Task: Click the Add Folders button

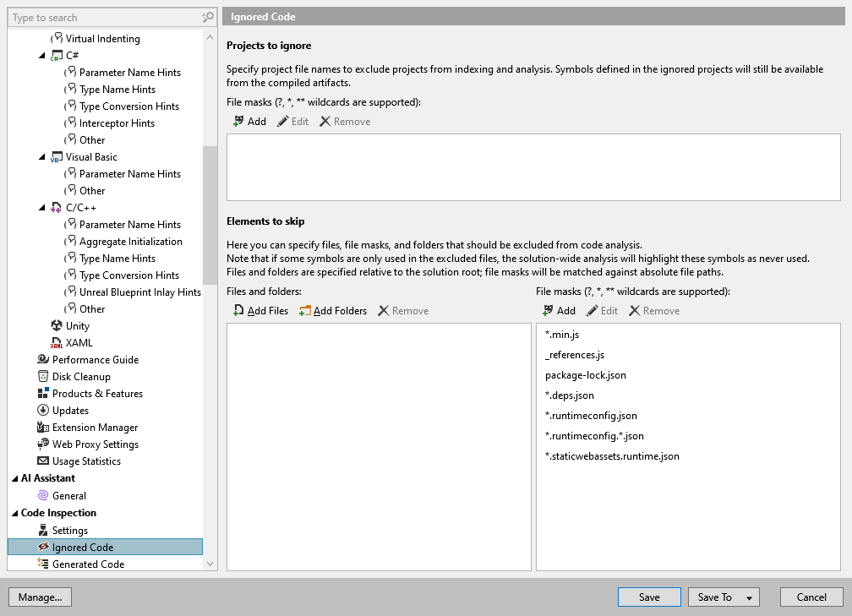Action: click(x=334, y=310)
